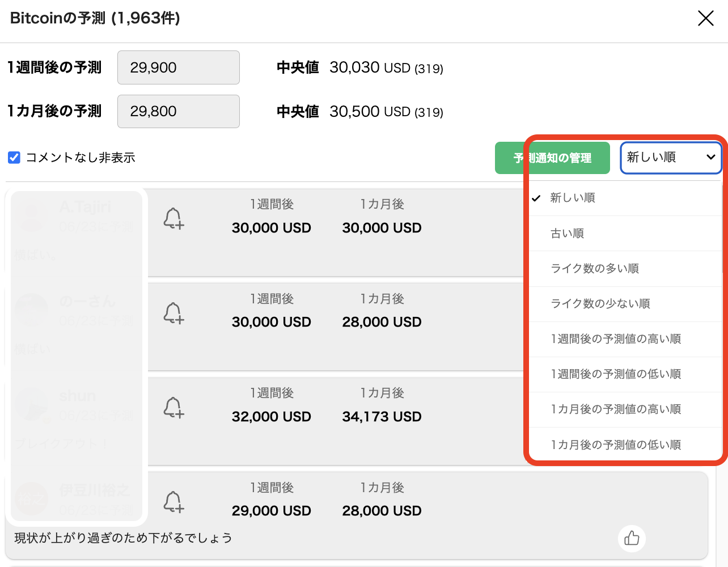This screenshot has height=567, width=728.
Task: Sort by 1カ月後の予測値の高い順
Action: point(626,409)
